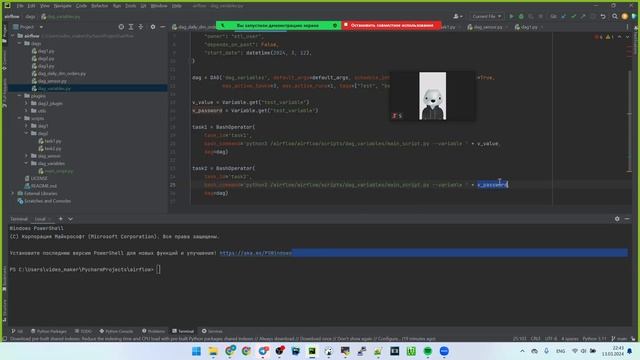Open Problems tool window

point(153,331)
